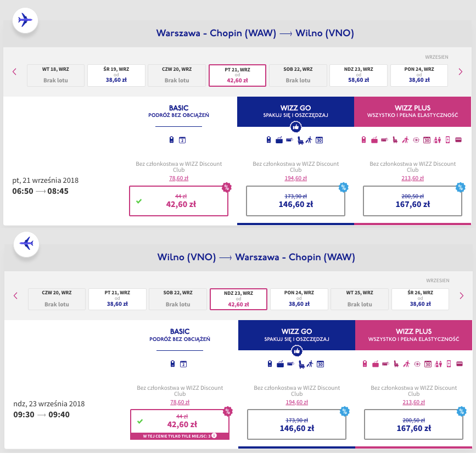Click the thumbs-up icon on outbound WIZZ GO
This screenshot has height=459, width=476.
point(295,127)
